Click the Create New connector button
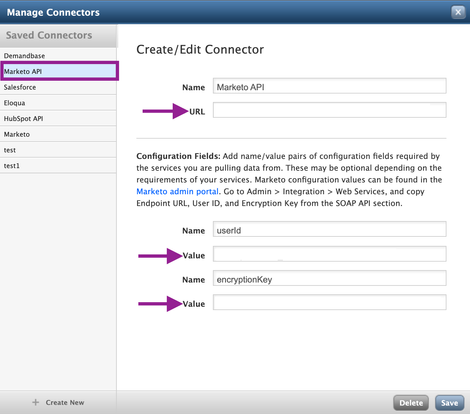This screenshot has height=414, width=470. point(58,402)
